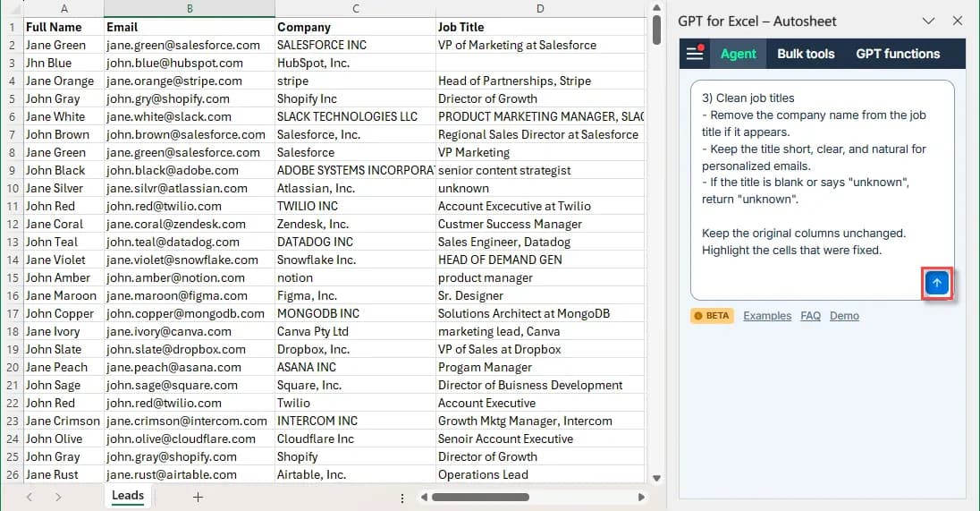The height and width of the screenshot is (511, 980).
Task: Click horizontal scrollbar left arrow
Action: (x=425, y=498)
